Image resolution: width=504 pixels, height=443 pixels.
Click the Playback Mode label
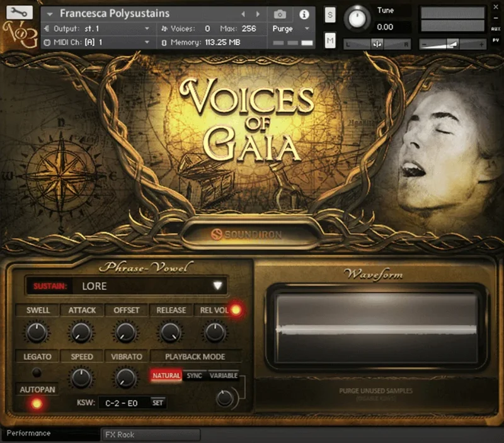[195, 357]
